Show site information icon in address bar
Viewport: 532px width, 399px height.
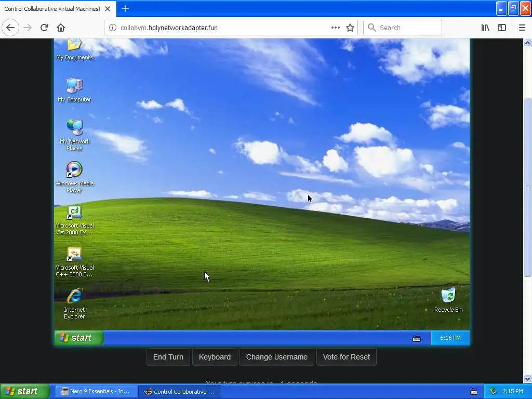(112, 28)
